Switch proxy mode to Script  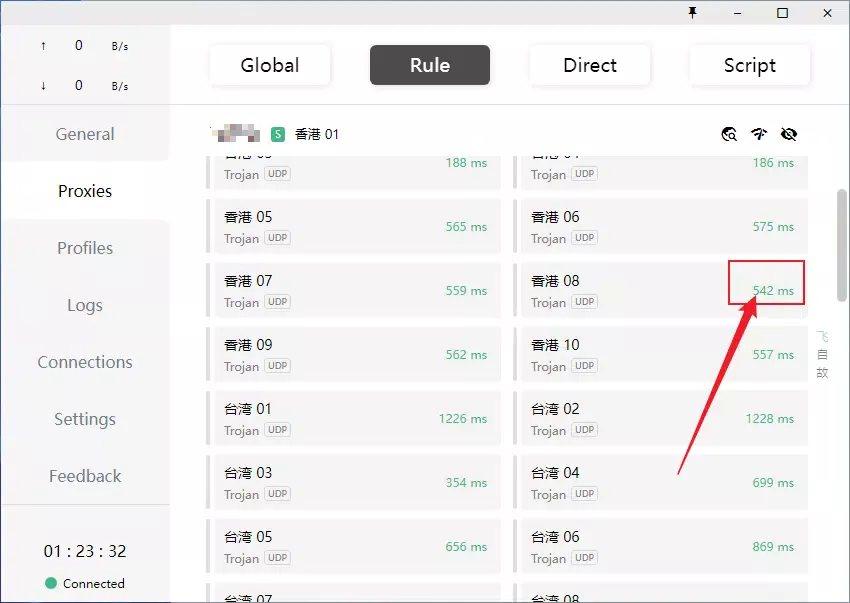click(x=749, y=65)
